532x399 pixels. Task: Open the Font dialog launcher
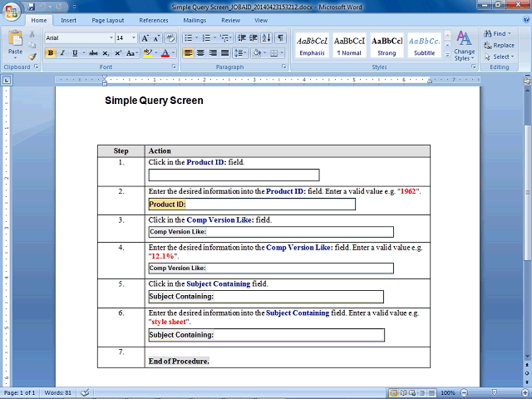pos(174,66)
